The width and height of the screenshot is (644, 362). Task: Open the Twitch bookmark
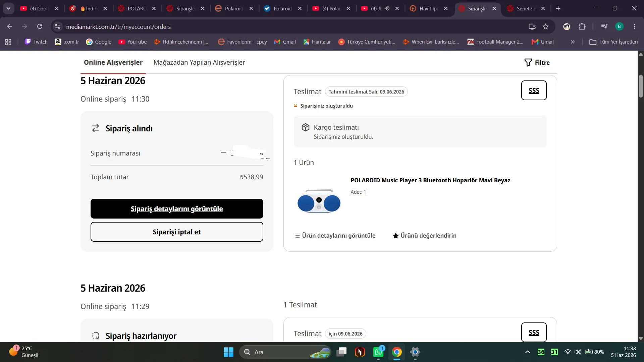coord(36,42)
